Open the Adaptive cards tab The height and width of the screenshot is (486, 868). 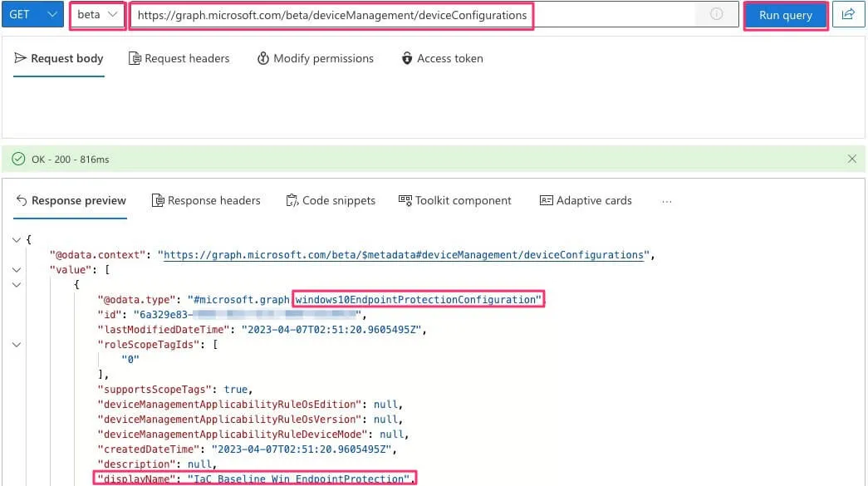(586, 200)
